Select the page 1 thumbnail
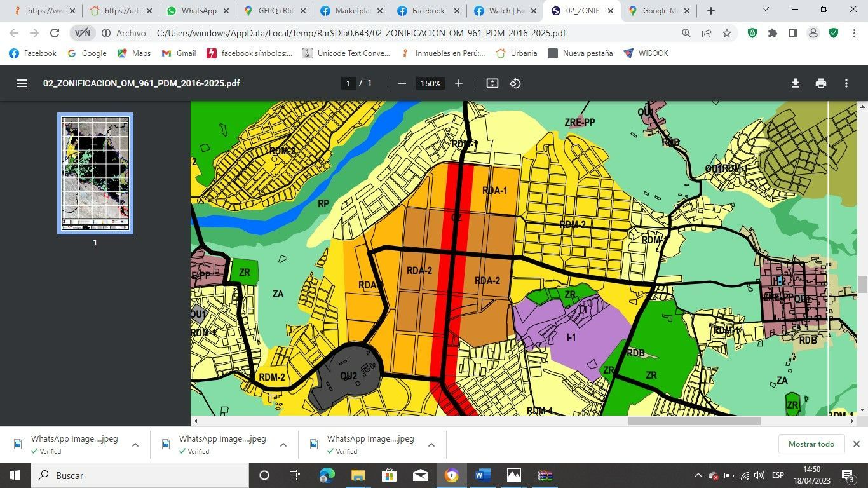This screenshot has width=868, height=488. point(95,173)
